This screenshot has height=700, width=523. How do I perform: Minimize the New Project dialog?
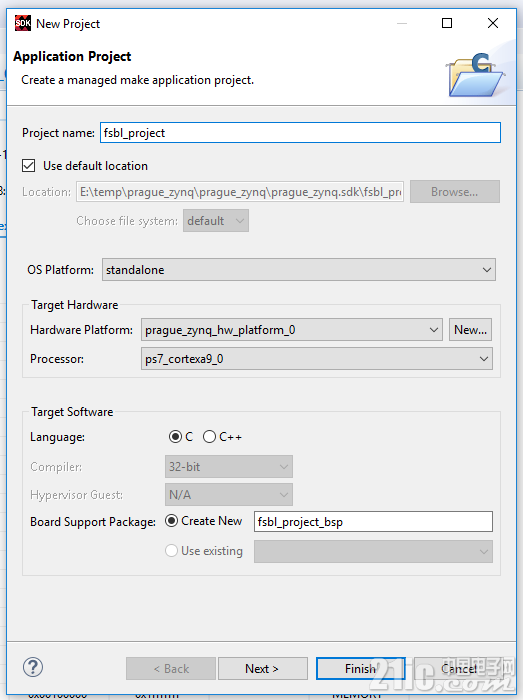click(402, 23)
